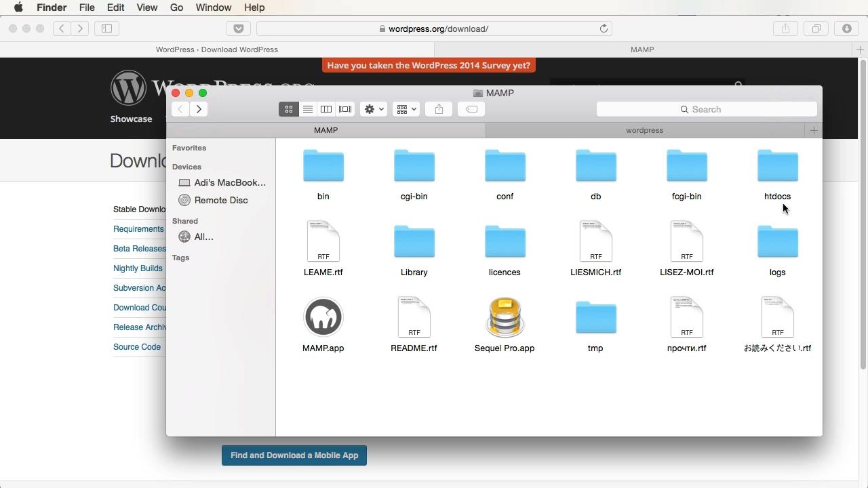Open the conf folder
868x488 pixels.
pyautogui.click(x=505, y=167)
